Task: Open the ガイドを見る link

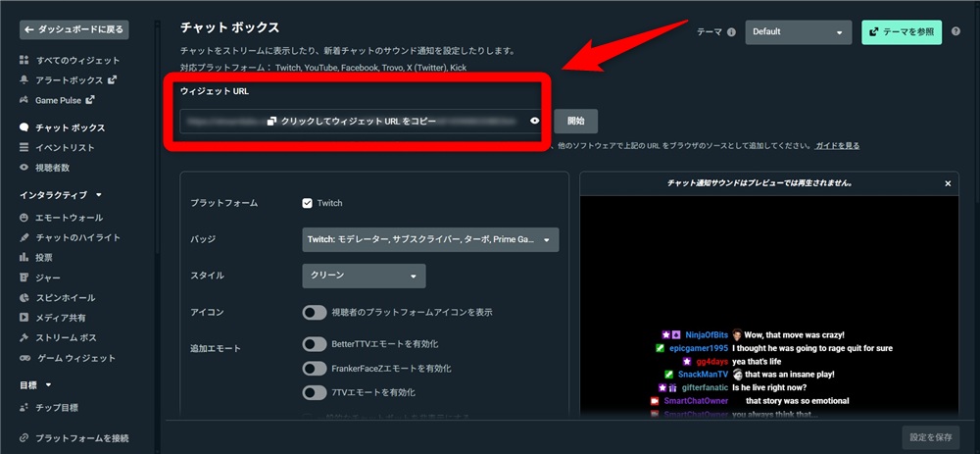Action: 837,146
